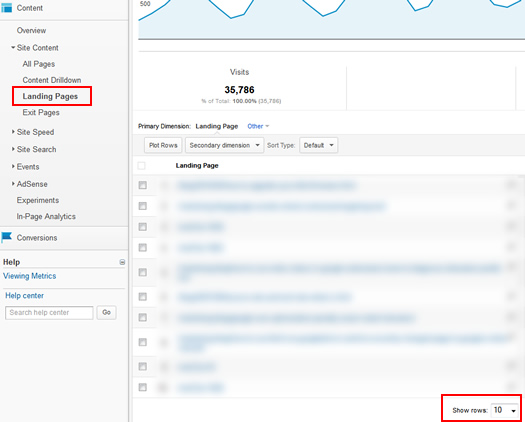Click the Plot Rows button
The height and width of the screenshot is (422, 525).
[163, 145]
